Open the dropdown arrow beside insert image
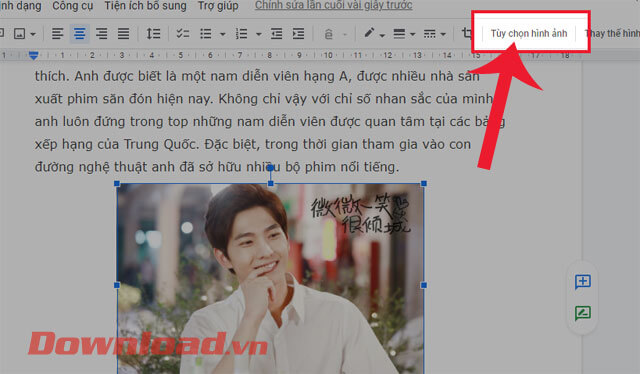The width and height of the screenshot is (640, 374). pos(33,34)
